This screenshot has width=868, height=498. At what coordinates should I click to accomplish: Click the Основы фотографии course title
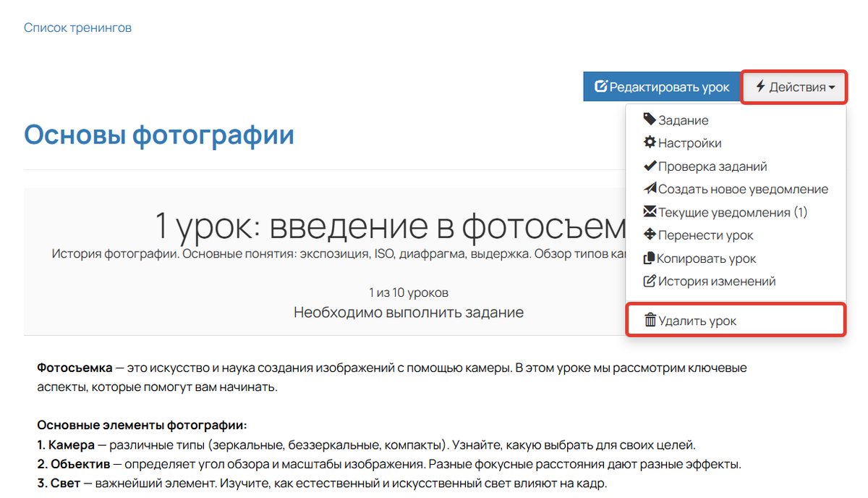tap(159, 134)
